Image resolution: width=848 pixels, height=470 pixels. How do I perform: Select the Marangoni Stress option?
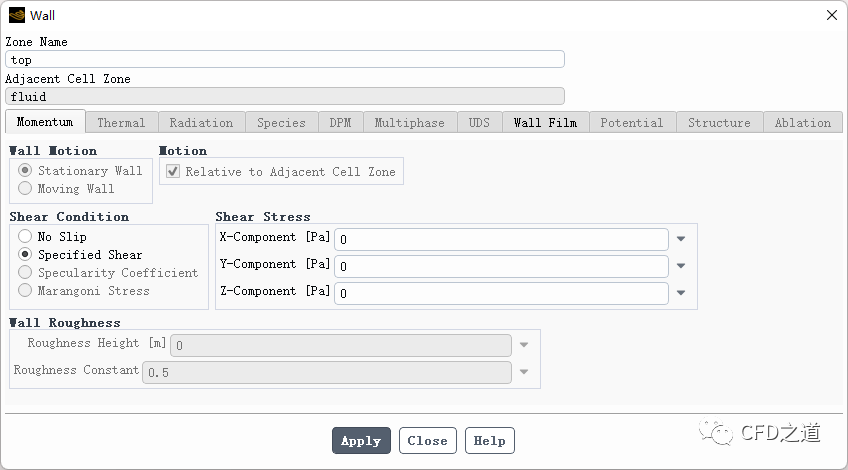26,291
